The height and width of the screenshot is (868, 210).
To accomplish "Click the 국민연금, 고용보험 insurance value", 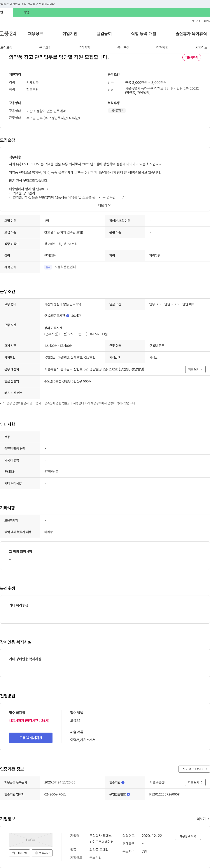I will [70, 357].
